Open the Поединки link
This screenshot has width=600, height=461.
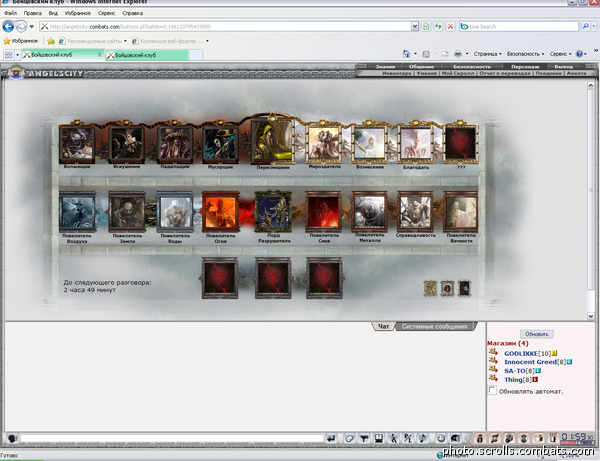coord(548,73)
